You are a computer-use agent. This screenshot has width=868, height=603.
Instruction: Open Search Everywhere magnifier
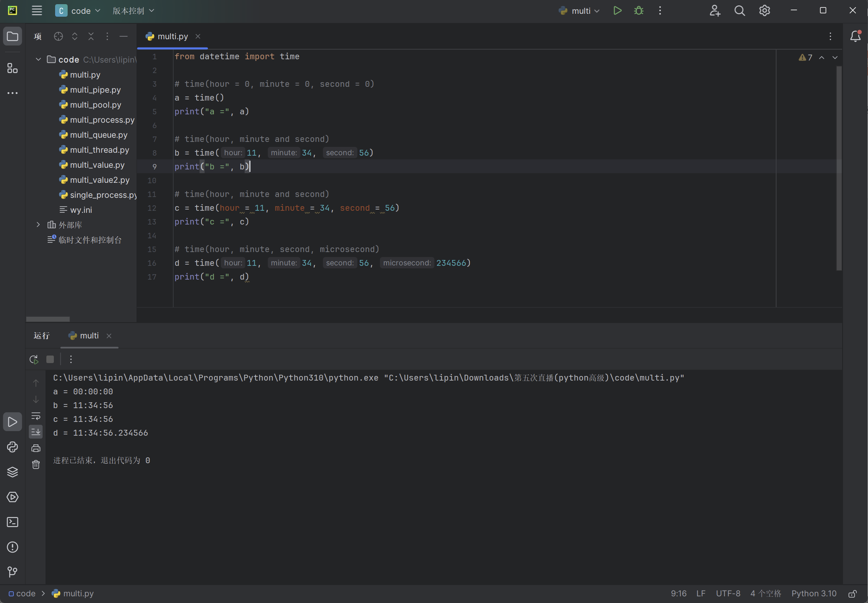click(x=740, y=11)
